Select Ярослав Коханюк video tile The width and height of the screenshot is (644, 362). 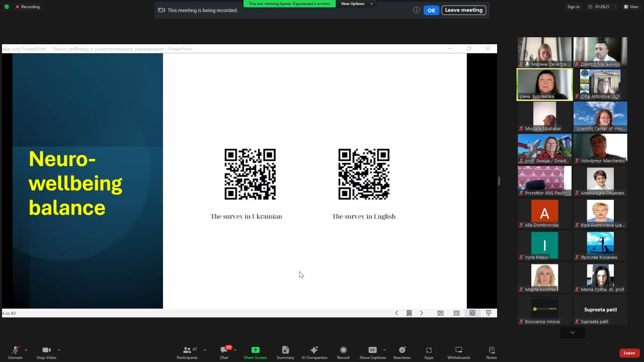pos(600,245)
